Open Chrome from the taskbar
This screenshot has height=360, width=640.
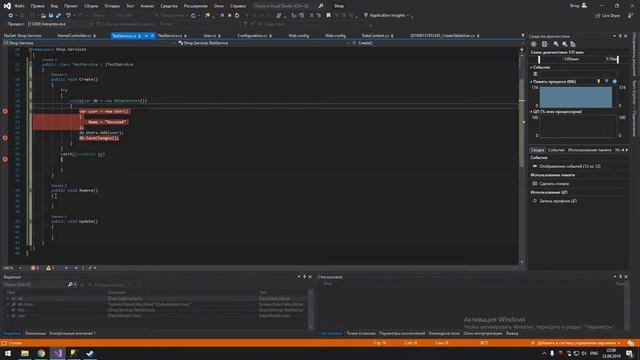click(x=41, y=353)
